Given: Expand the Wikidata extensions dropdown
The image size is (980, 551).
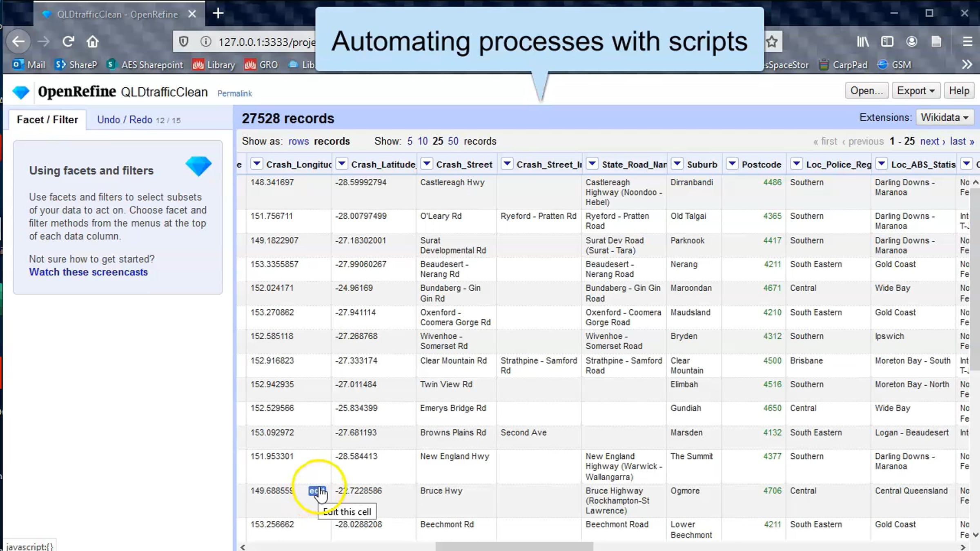Looking at the screenshot, I should [944, 118].
